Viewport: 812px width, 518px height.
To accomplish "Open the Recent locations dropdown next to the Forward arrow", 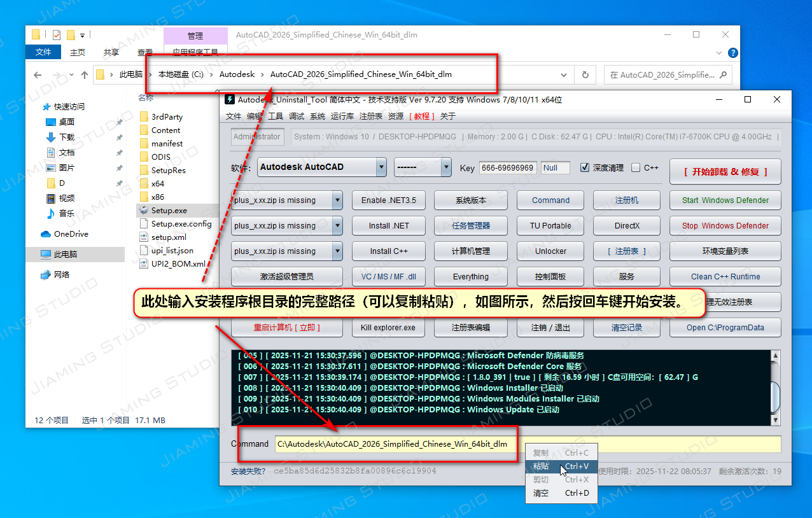I will coord(70,74).
